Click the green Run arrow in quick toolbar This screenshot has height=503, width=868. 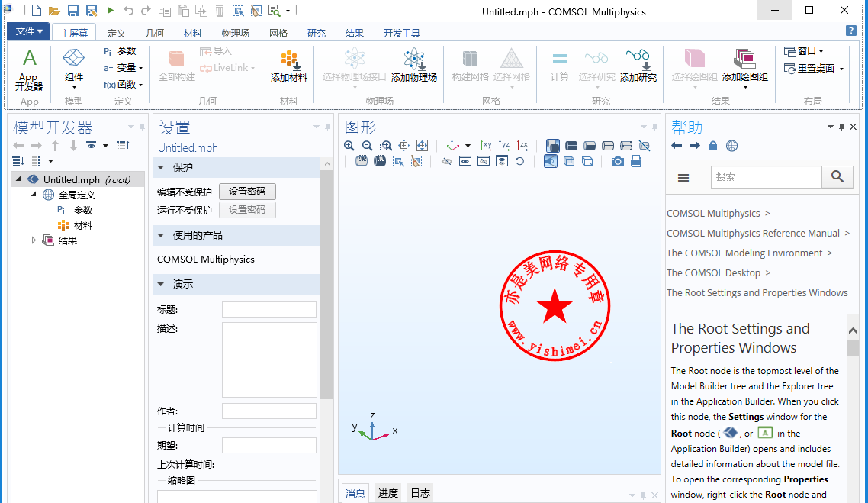[x=110, y=10]
